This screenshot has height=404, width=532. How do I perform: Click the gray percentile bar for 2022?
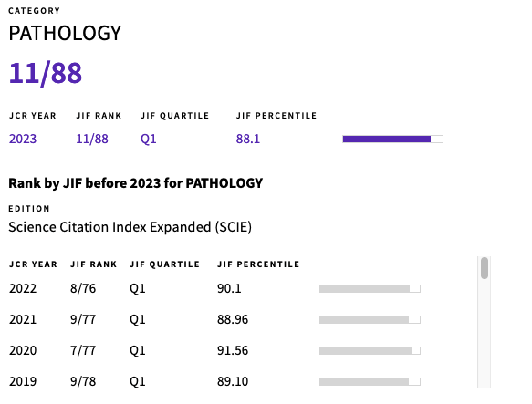(370, 289)
